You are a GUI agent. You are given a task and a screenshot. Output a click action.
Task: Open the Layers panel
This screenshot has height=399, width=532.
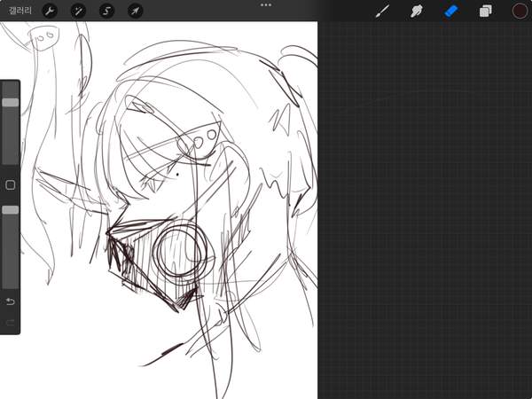(x=485, y=12)
